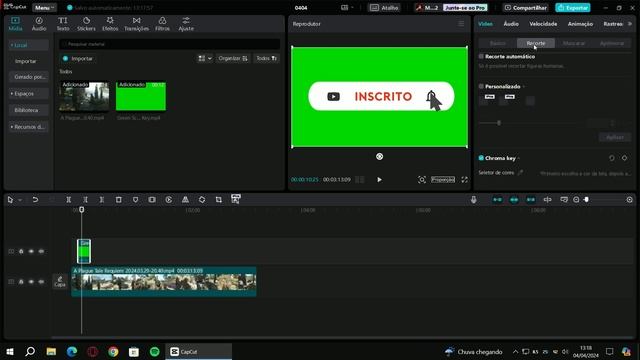
Task: Lock the green screen overlay track
Action: tap(21, 251)
